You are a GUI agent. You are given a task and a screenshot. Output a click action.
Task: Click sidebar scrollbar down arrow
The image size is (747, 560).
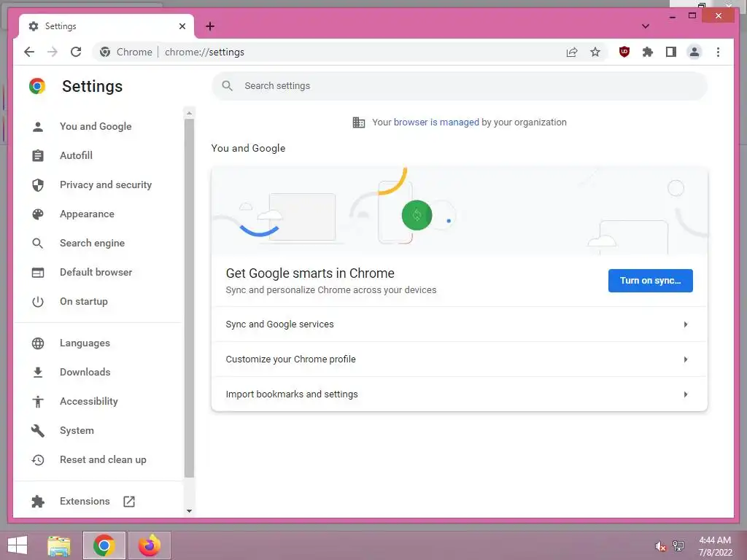coord(189,511)
